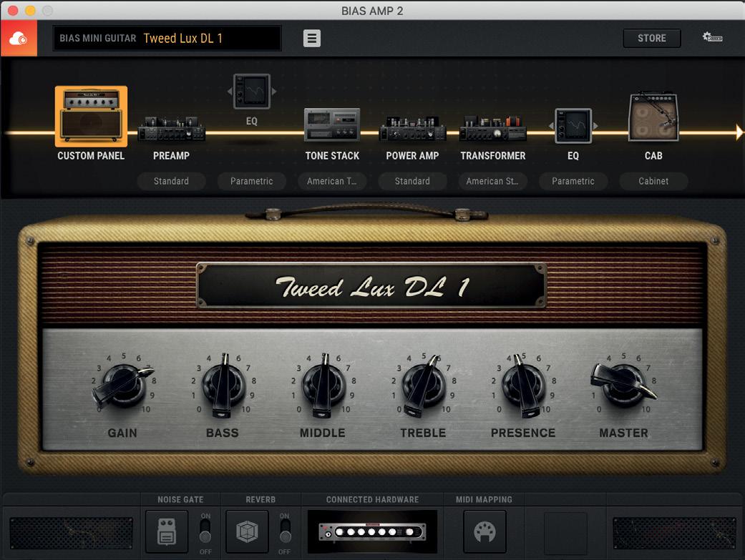Image resolution: width=745 pixels, height=560 pixels.
Task: Click the empty slot beside MIDI Mapping
Action: (565, 533)
